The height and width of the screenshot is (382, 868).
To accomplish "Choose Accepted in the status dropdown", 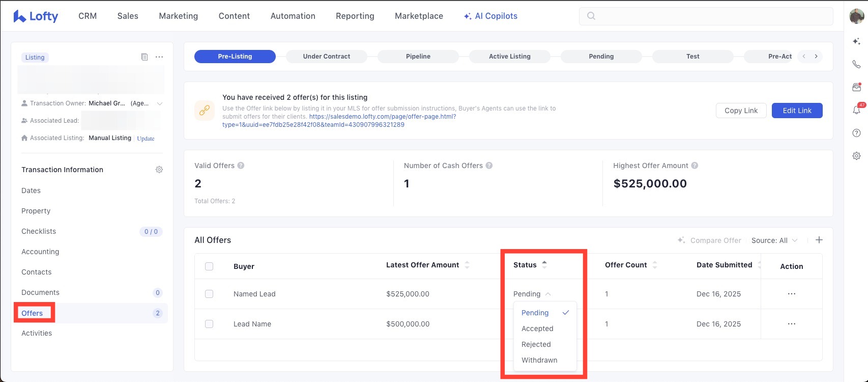I will [537, 329].
